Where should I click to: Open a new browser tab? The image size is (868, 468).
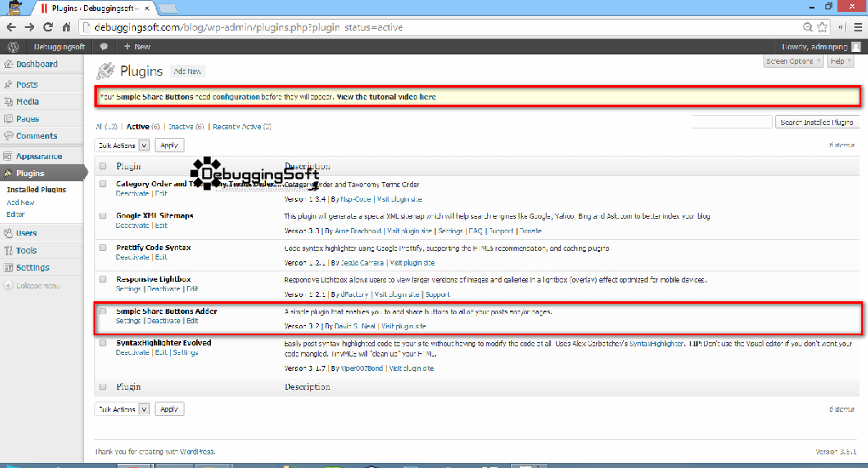click(167, 9)
